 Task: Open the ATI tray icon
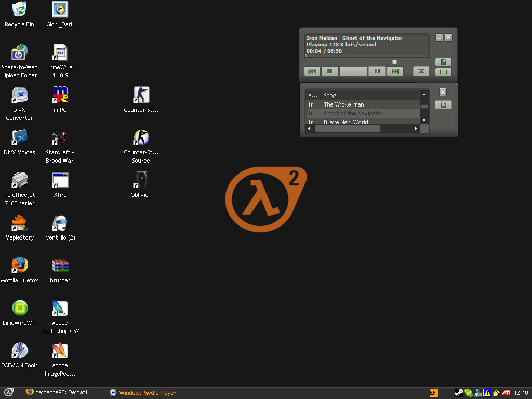(x=507, y=392)
